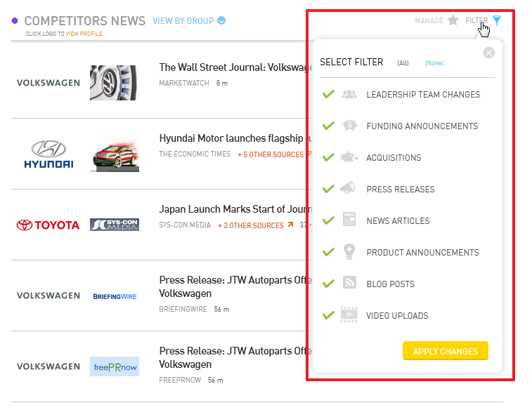Open Japan Launch Marks Start headline
The image size is (532, 417).
coord(235,209)
